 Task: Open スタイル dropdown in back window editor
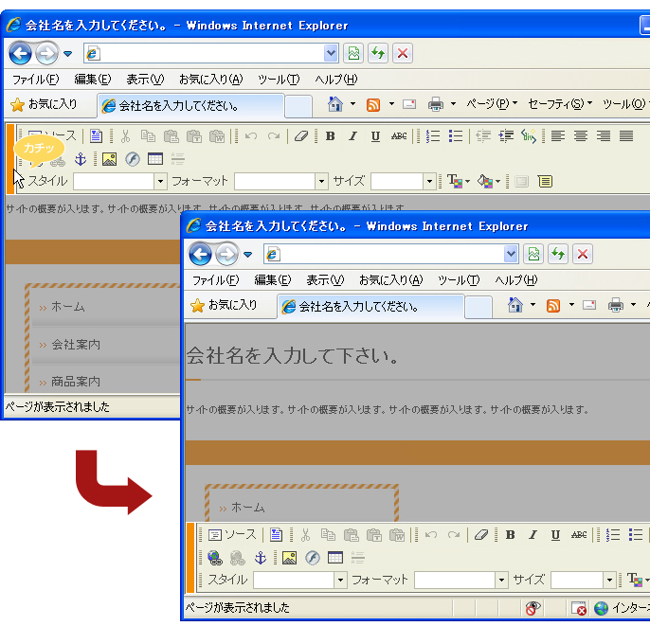point(120,182)
